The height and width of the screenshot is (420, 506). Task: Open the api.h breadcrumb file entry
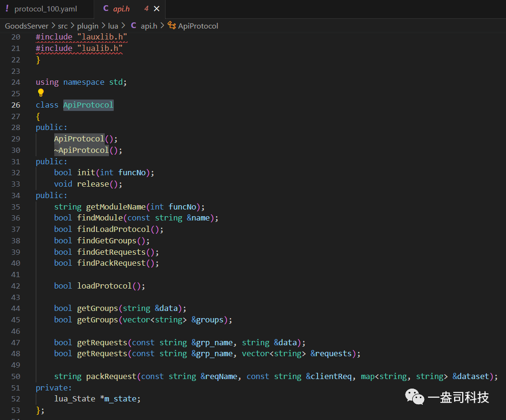pyautogui.click(x=149, y=26)
